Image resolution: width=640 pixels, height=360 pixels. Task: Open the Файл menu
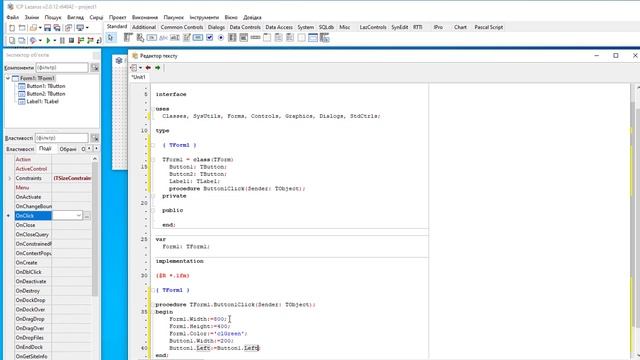12,18
